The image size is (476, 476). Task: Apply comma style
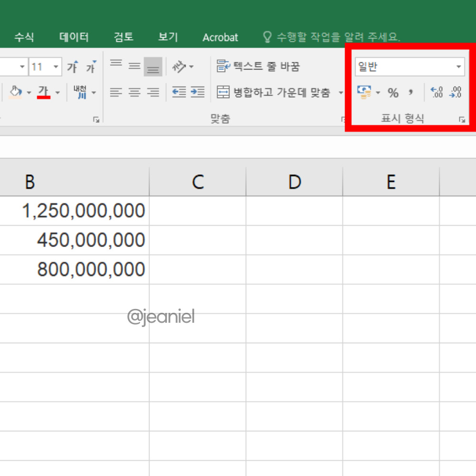click(x=411, y=92)
